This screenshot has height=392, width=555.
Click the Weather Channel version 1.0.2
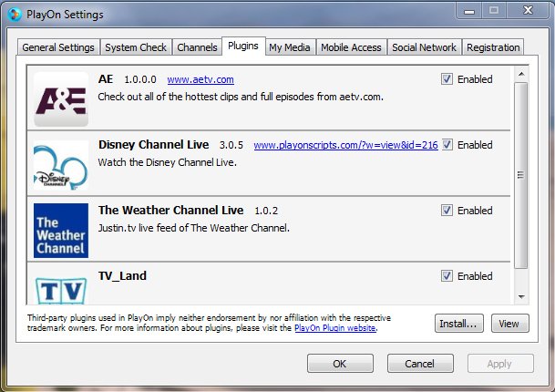[x=266, y=211]
